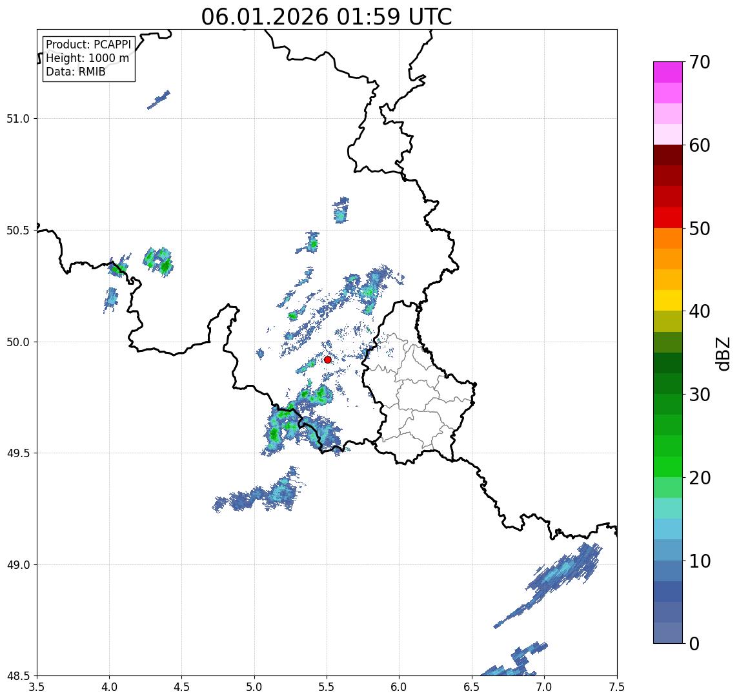Click the dBZ colorbar axis label
Screen dimensions: 739x700
(722, 353)
